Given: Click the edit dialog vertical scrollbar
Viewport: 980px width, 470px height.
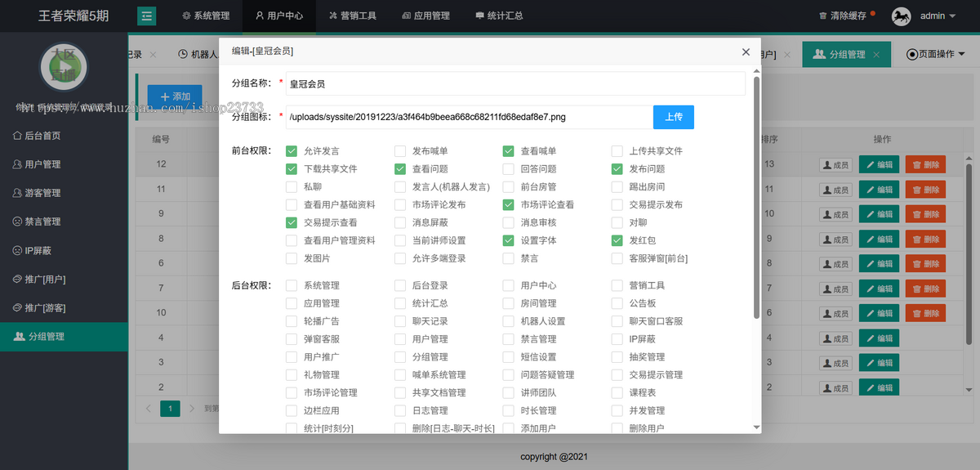Looking at the screenshot, I should click(x=756, y=196).
